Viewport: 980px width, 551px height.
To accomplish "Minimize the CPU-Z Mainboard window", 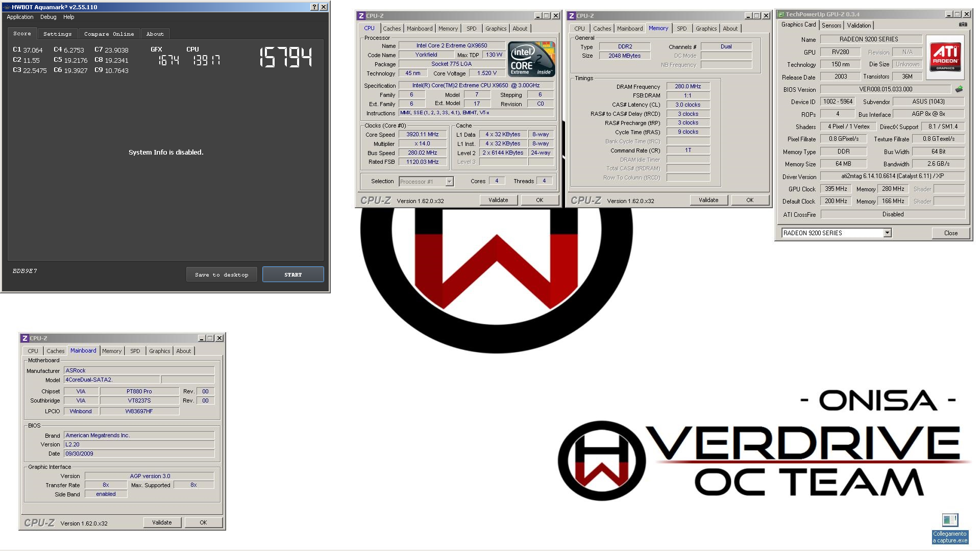I will (202, 338).
